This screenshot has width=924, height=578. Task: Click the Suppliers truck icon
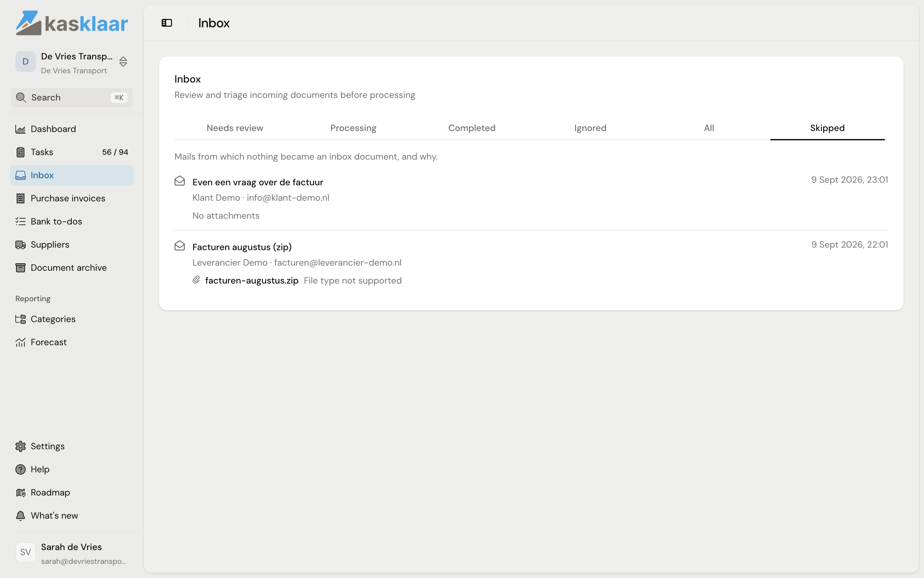[20, 245]
